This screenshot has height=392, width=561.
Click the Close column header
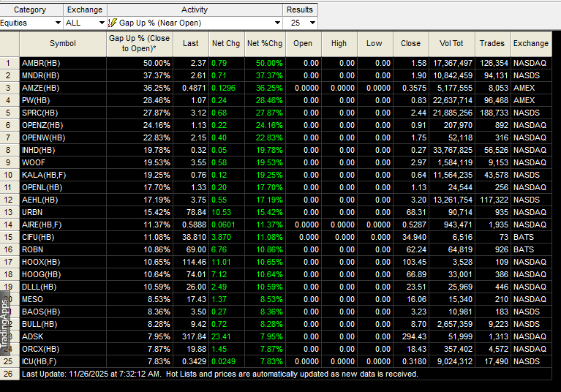pos(410,44)
